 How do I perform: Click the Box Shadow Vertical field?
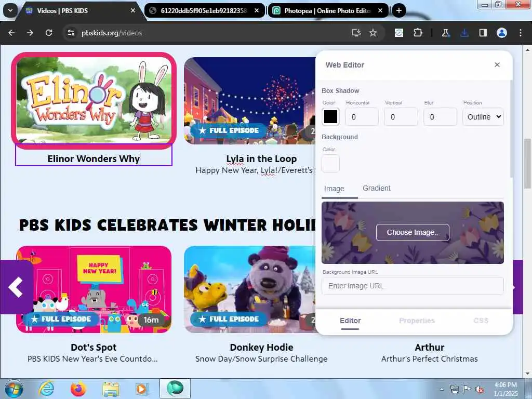coord(401,117)
